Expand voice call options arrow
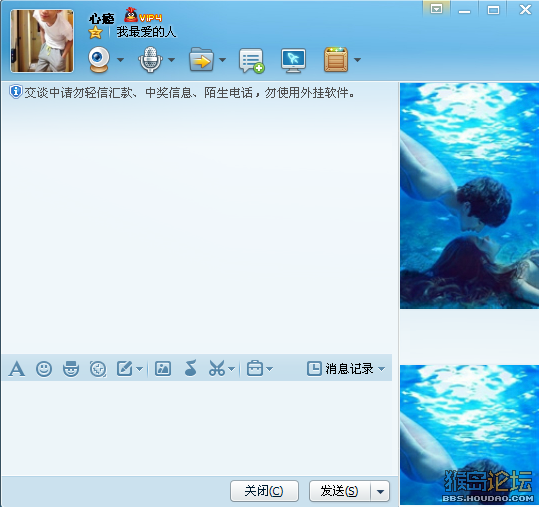539x507 pixels. pyautogui.click(x=172, y=60)
